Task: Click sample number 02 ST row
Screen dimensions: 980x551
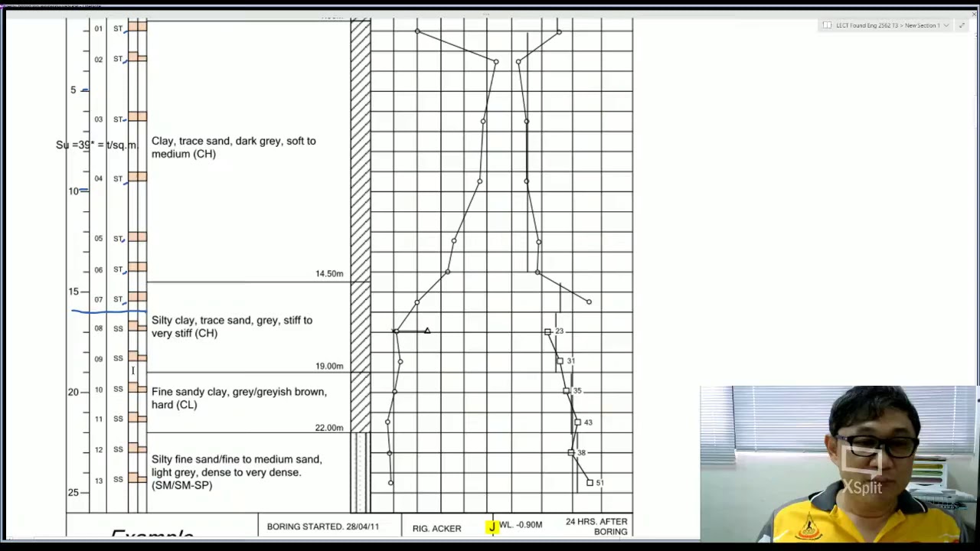Action: [x=109, y=59]
